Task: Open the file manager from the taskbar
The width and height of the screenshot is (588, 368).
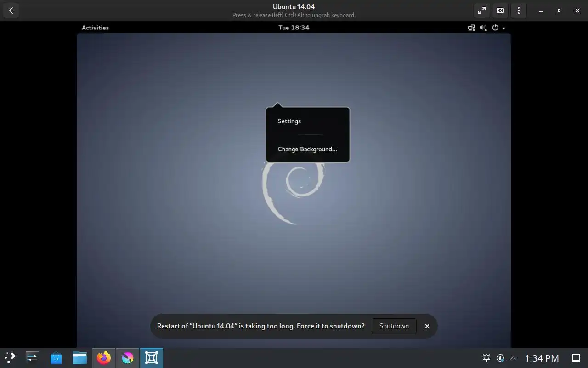Action: pyautogui.click(x=80, y=357)
